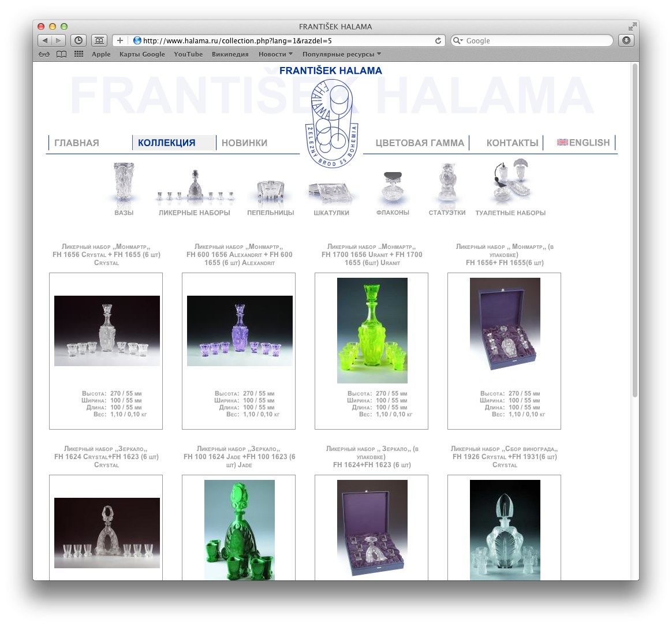Open the Википедия bookmark
The image size is (672, 626).
[230, 54]
